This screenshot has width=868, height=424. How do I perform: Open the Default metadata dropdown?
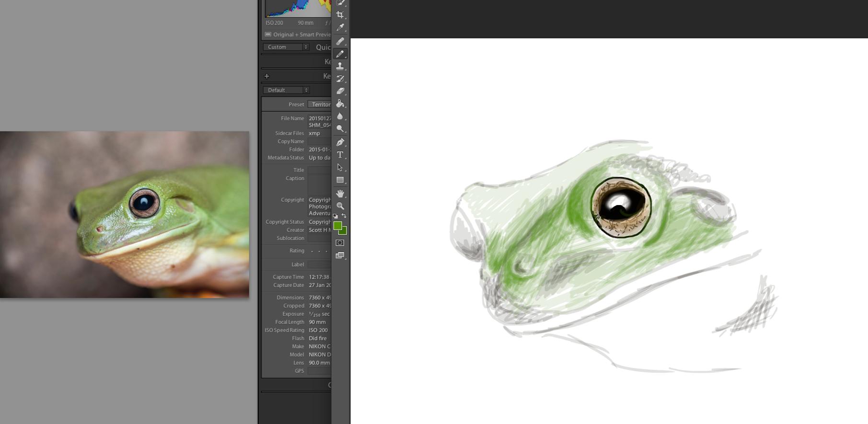(x=286, y=90)
